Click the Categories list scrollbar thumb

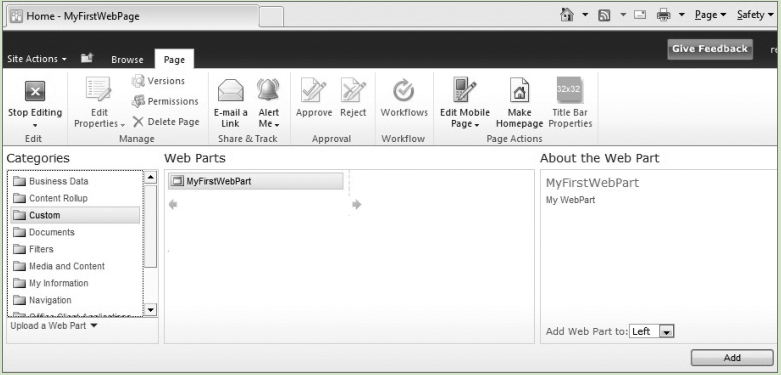150,226
